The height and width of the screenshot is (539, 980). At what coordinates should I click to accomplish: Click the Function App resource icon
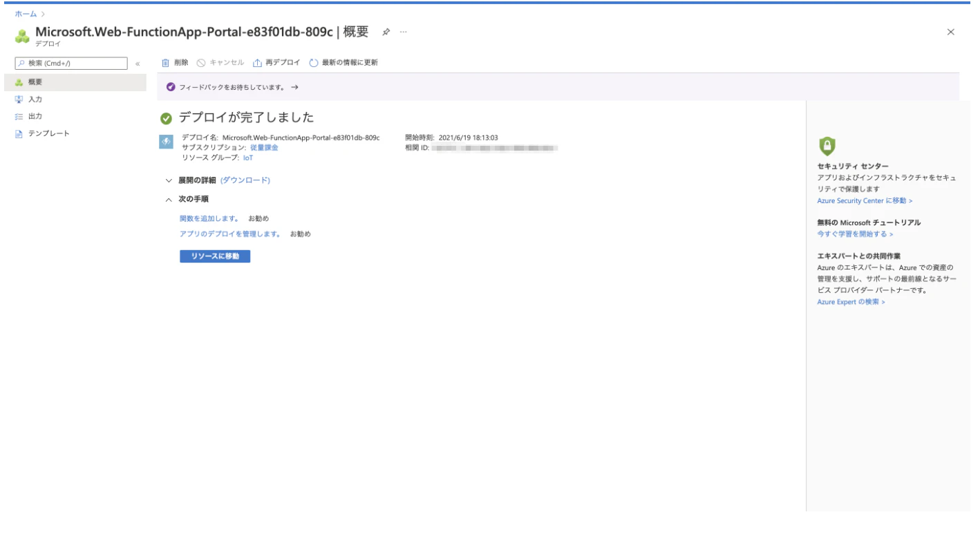[x=166, y=141]
